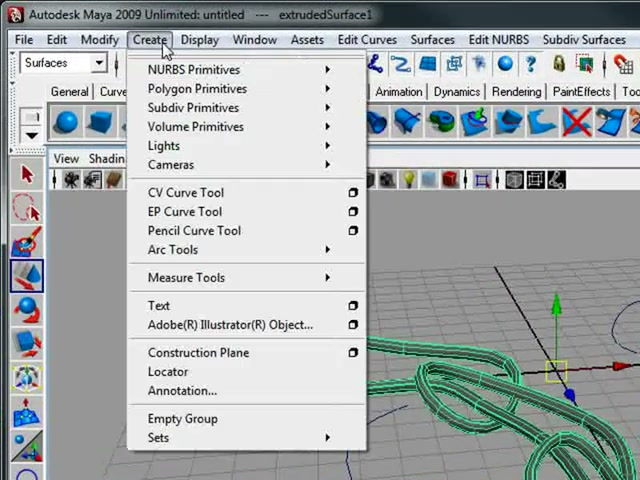
Task: Select the Soft Modification tool
Action: (27, 412)
